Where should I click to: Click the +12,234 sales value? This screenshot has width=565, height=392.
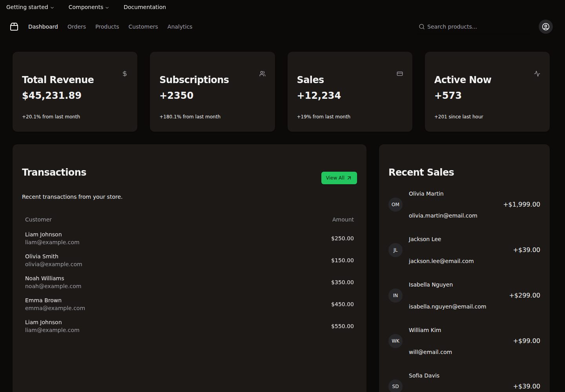[319, 96]
